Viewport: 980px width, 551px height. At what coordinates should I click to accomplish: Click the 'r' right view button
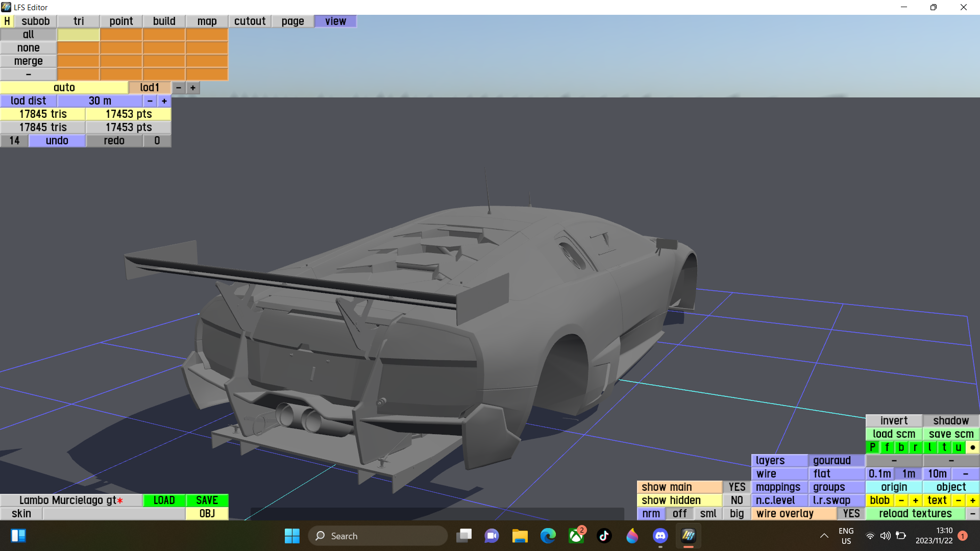pyautogui.click(x=916, y=447)
